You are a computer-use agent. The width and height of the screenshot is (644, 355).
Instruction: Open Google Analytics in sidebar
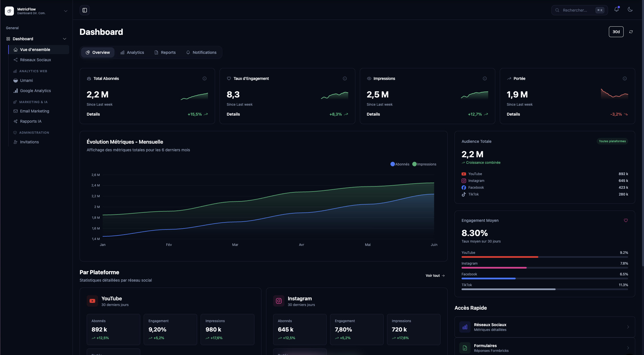[39, 91]
